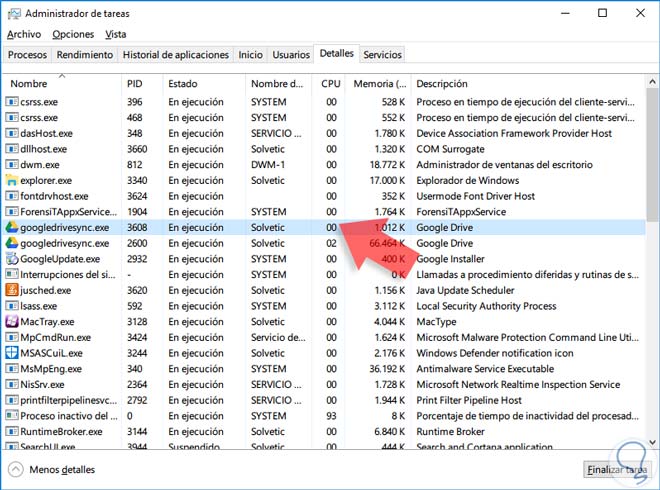Click the MacTray.exe icon

coord(12,321)
